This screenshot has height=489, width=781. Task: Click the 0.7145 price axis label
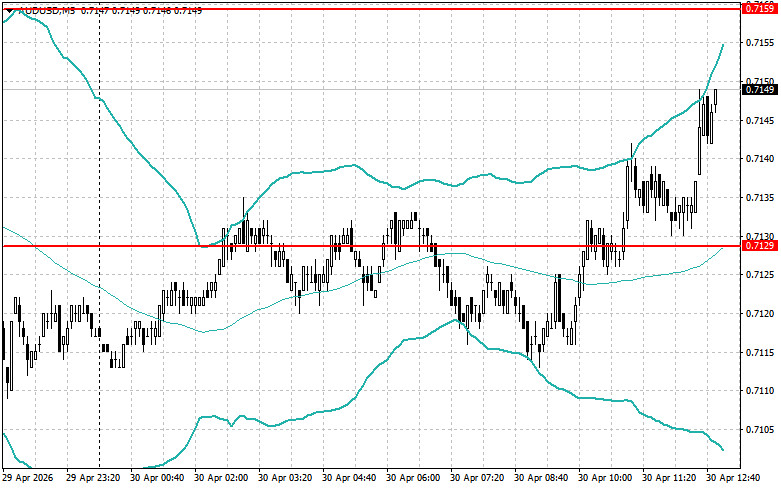760,121
